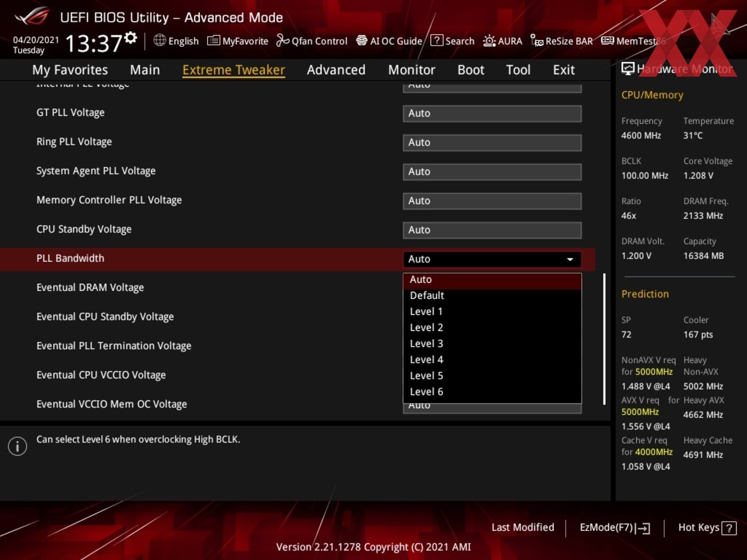This screenshot has width=747, height=560.
Task: Collapse the PLL Bandwidth dropdown arrow
Action: [x=570, y=259]
